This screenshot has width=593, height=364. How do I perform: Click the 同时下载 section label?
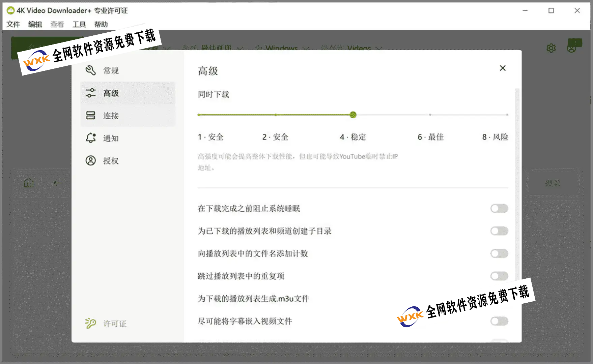point(214,94)
